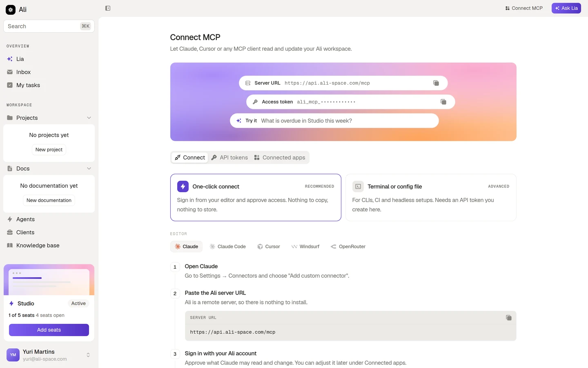Screen dimensions: 588x368
Task: Select the Windsurf editor tab
Action: 305,247
